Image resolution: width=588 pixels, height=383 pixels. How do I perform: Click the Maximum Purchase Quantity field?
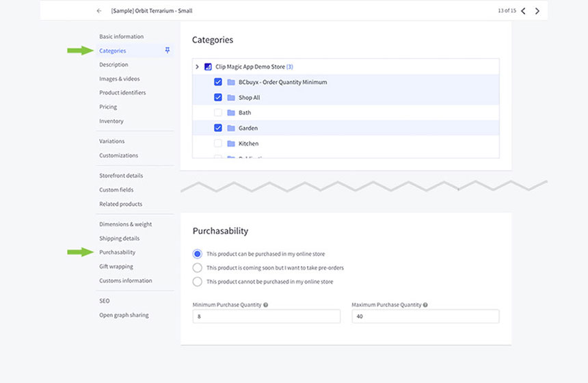pyautogui.click(x=425, y=317)
